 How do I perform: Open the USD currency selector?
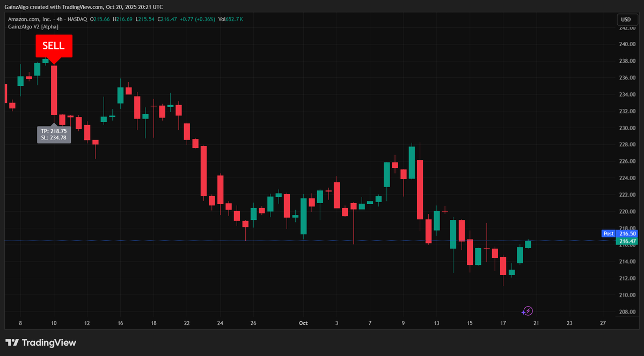(626, 19)
